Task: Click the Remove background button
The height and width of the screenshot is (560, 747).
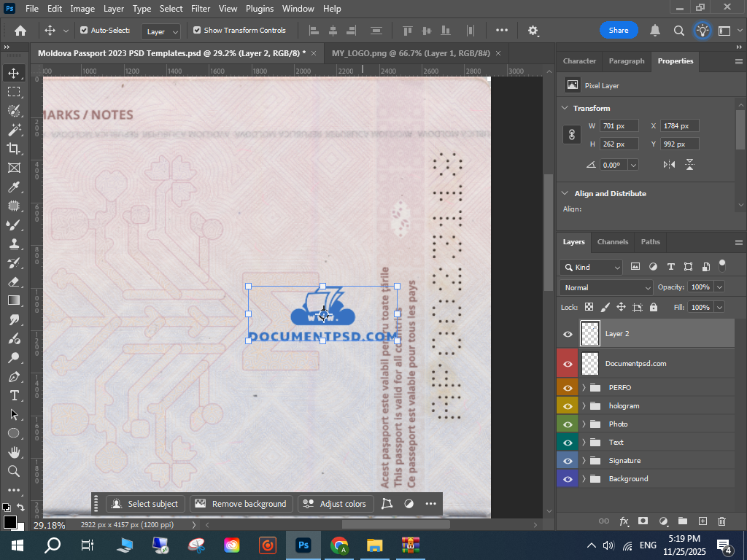Action: click(x=241, y=504)
